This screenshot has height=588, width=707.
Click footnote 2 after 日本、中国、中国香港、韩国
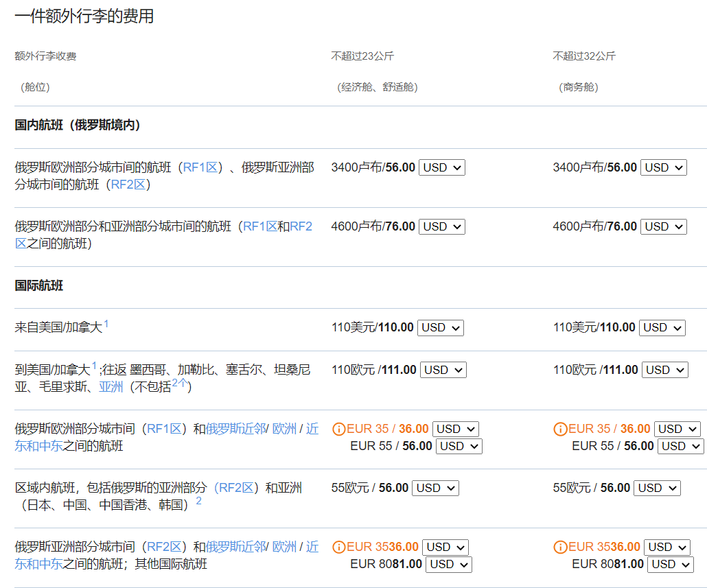pos(198,501)
